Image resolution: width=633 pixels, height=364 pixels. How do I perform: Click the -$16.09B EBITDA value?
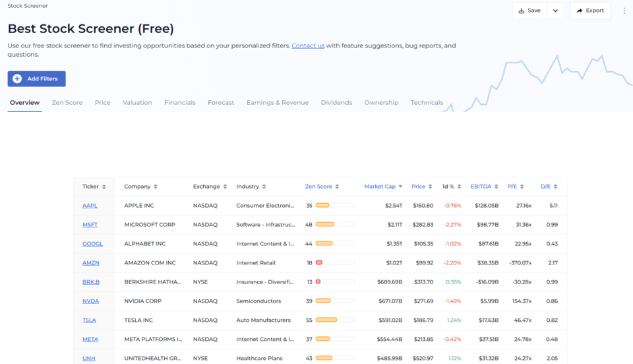(x=487, y=282)
